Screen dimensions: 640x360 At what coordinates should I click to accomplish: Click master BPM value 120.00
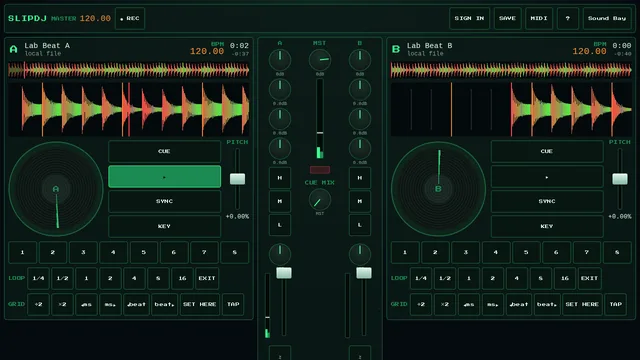click(95, 18)
